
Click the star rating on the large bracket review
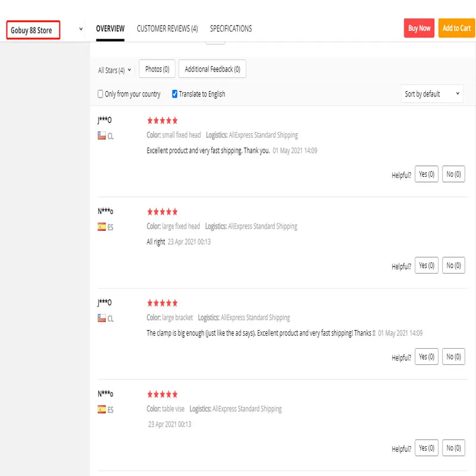[162, 303]
